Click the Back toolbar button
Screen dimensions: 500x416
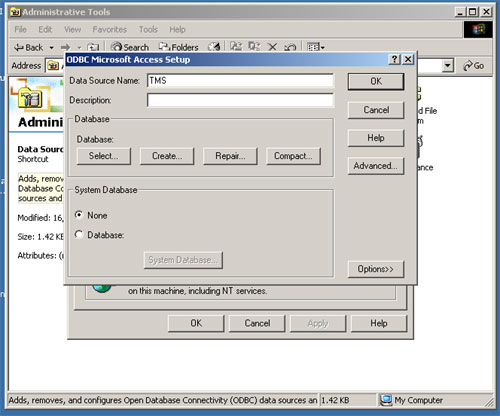click(x=28, y=47)
